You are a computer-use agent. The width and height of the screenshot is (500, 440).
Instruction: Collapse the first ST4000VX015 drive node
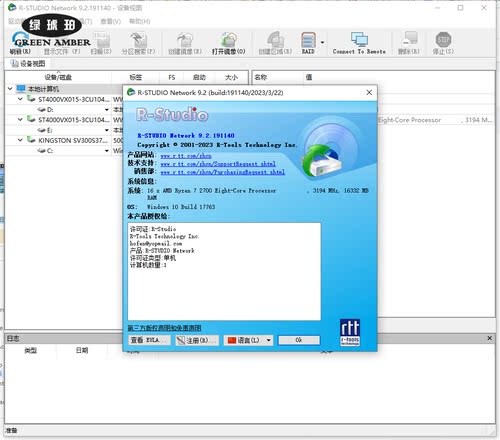[20, 99]
